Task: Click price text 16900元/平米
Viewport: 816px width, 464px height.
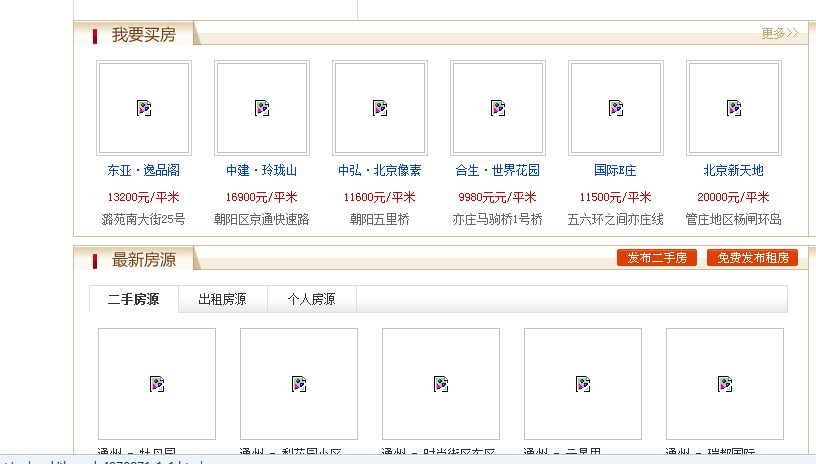Action: tap(262, 197)
